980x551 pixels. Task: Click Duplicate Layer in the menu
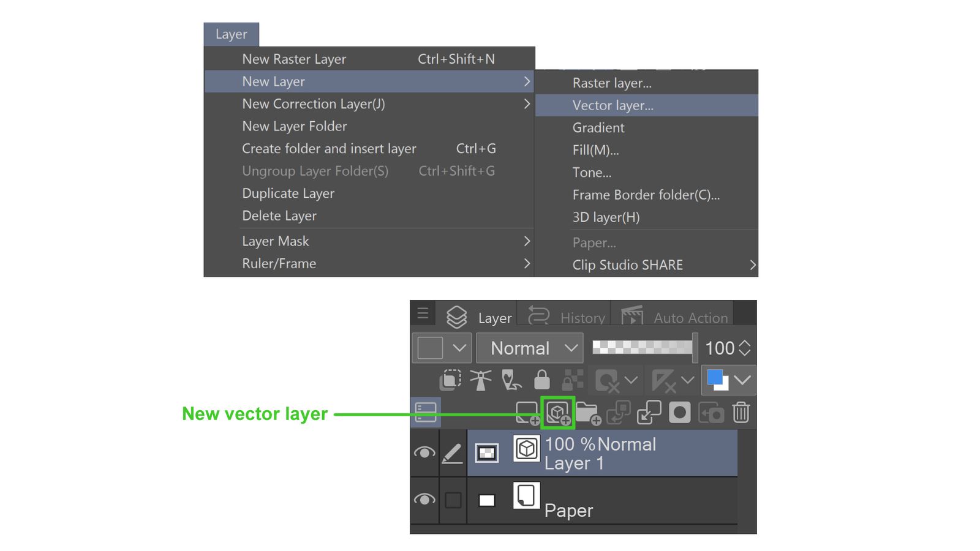[x=288, y=193]
